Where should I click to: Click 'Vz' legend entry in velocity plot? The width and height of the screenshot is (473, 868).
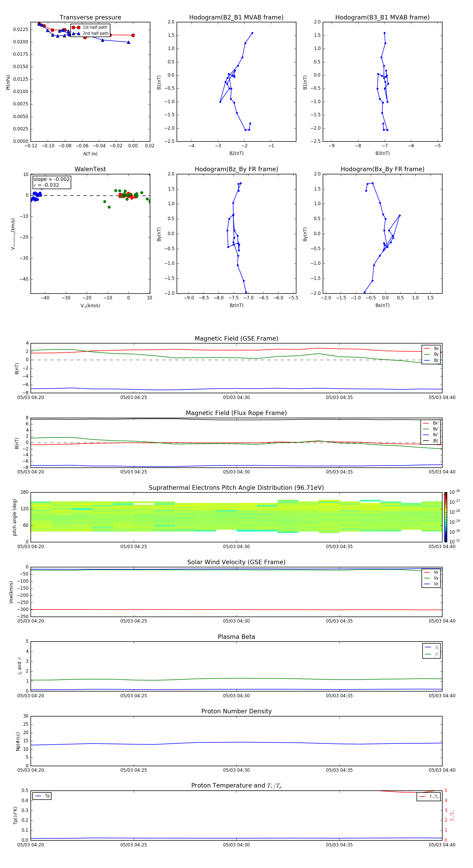coord(431,584)
